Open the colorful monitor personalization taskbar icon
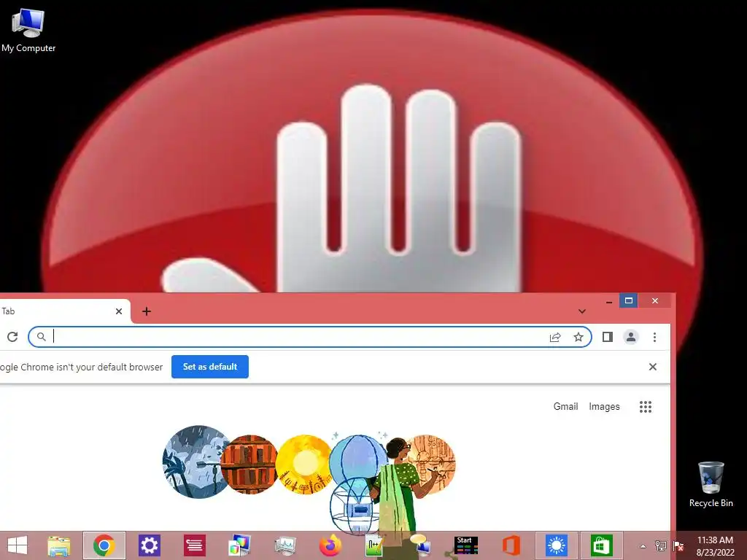The height and width of the screenshot is (560, 747). pos(239,545)
